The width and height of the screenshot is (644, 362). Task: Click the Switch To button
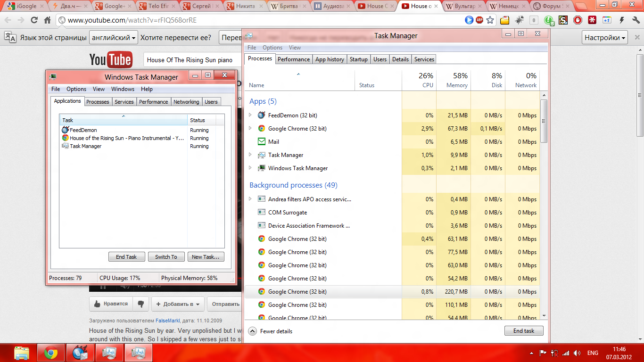[x=166, y=257]
